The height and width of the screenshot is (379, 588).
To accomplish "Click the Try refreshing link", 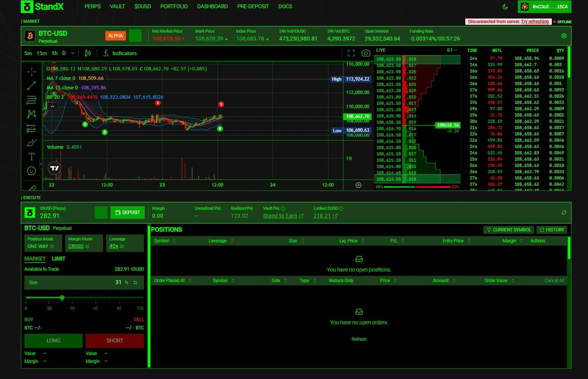I will [x=535, y=22].
